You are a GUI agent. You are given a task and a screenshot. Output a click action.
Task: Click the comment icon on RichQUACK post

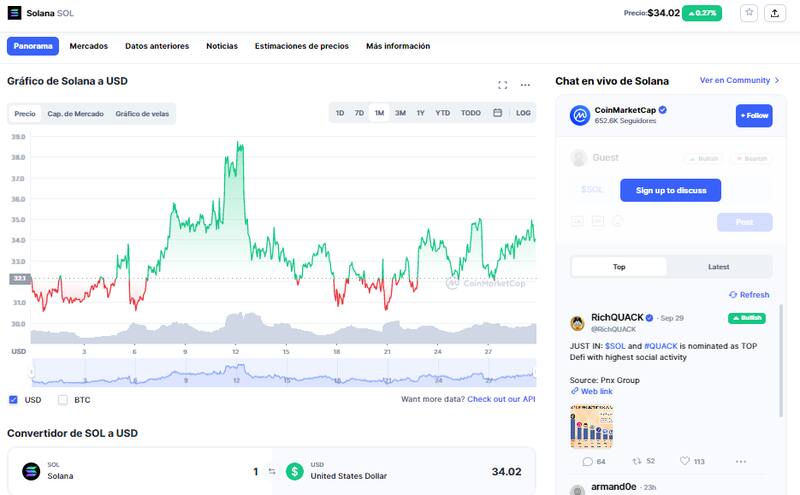(x=588, y=461)
